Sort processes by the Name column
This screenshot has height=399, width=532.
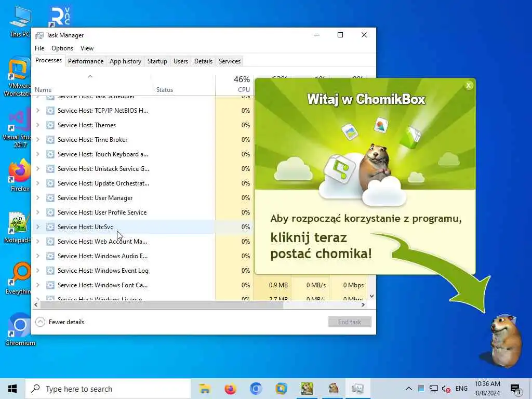coord(92,85)
